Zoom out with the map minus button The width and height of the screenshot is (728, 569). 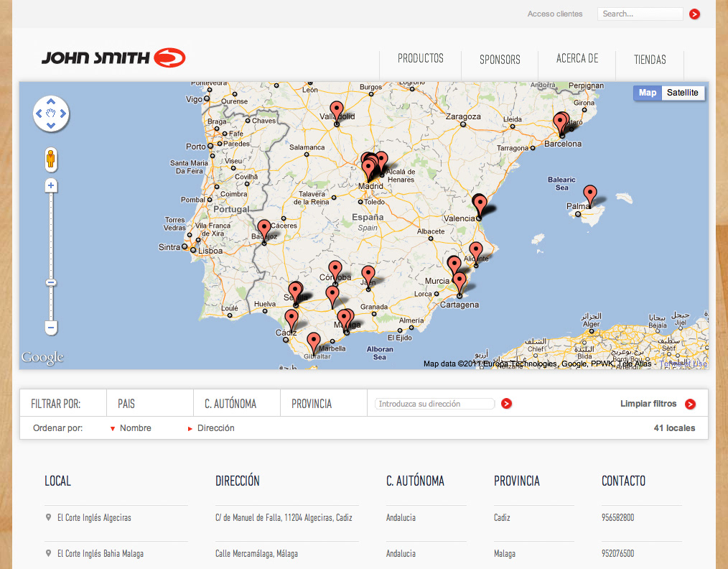tap(51, 328)
